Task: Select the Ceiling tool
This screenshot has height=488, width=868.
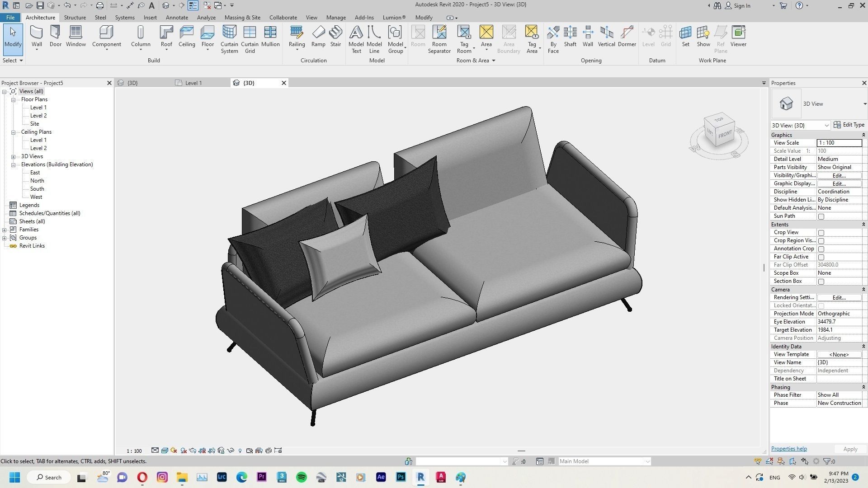Action: [187, 36]
